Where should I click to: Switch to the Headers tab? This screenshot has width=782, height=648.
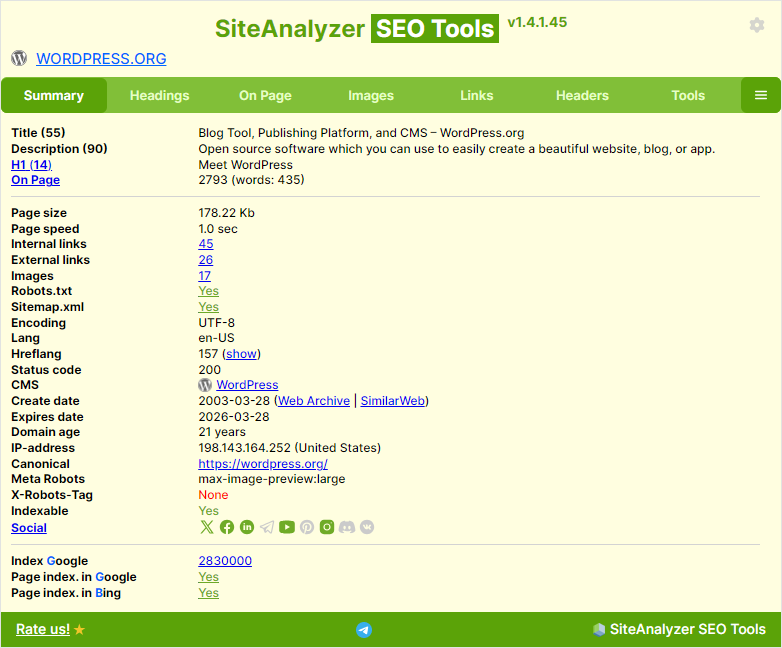coord(583,95)
